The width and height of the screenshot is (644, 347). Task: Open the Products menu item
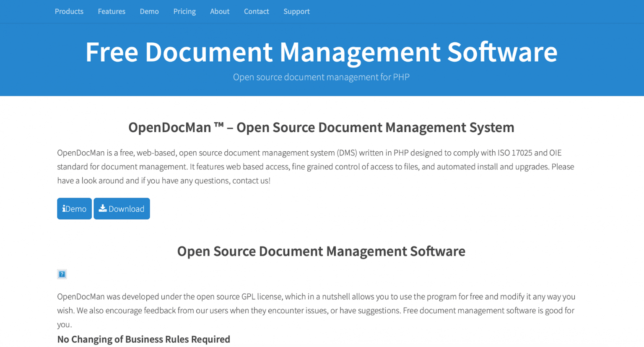point(69,11)
